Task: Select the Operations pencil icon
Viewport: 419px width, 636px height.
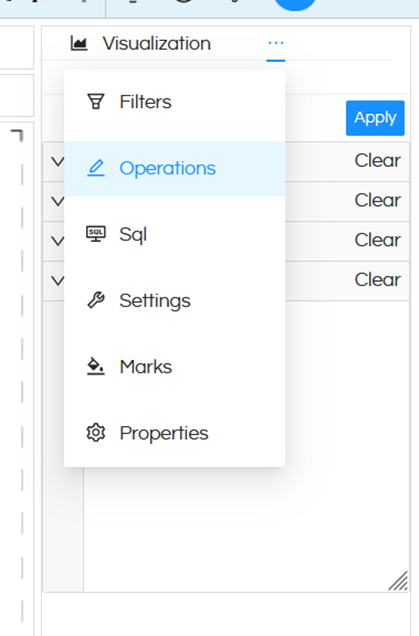Action: click(96, 168)
